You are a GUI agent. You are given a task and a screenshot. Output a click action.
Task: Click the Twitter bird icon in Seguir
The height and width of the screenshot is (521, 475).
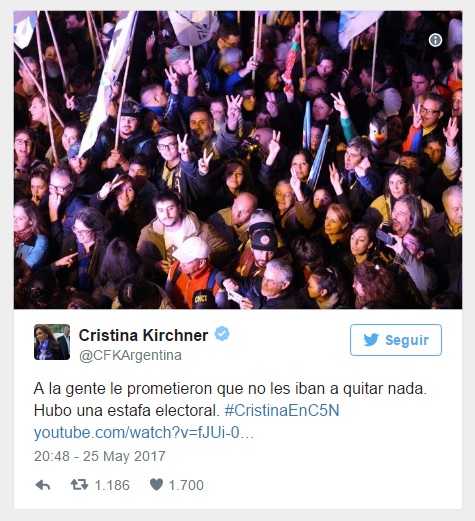coord(371,340)
